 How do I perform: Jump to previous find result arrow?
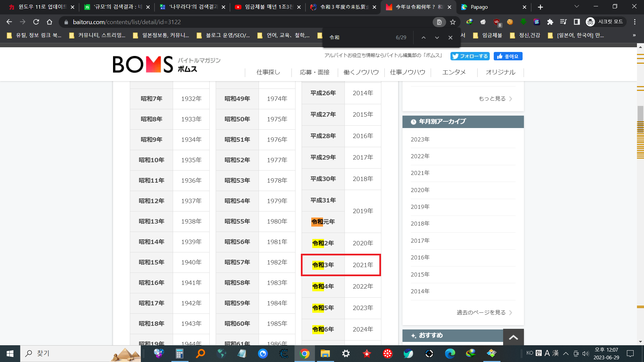(424, 38)
